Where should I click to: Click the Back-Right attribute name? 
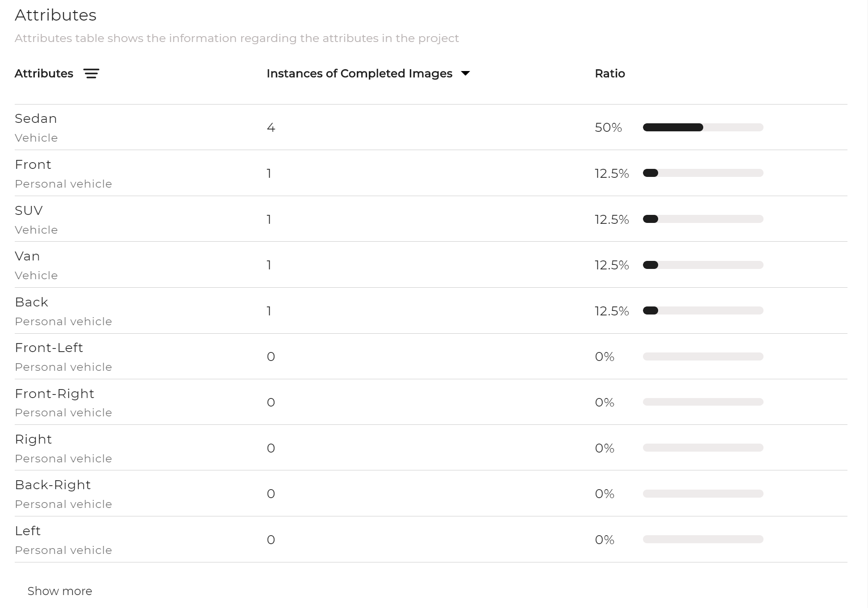[53, 485]
